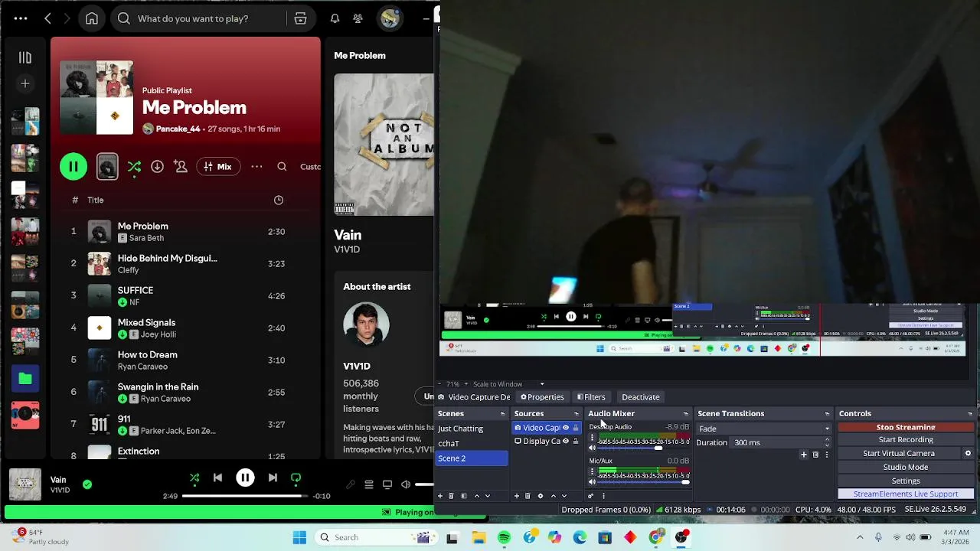Add a new scene in OBS

[x=440, y=496]
